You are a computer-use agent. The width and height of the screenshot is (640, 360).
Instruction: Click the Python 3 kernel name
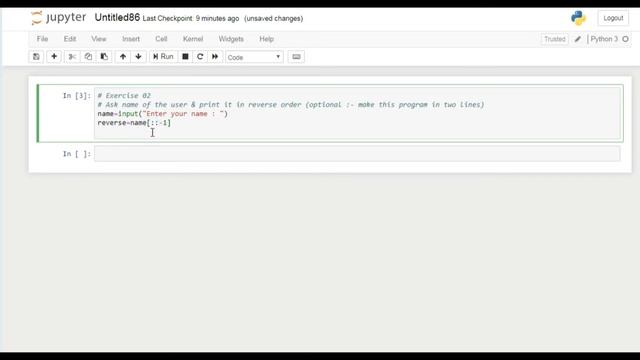click(604, 39)
